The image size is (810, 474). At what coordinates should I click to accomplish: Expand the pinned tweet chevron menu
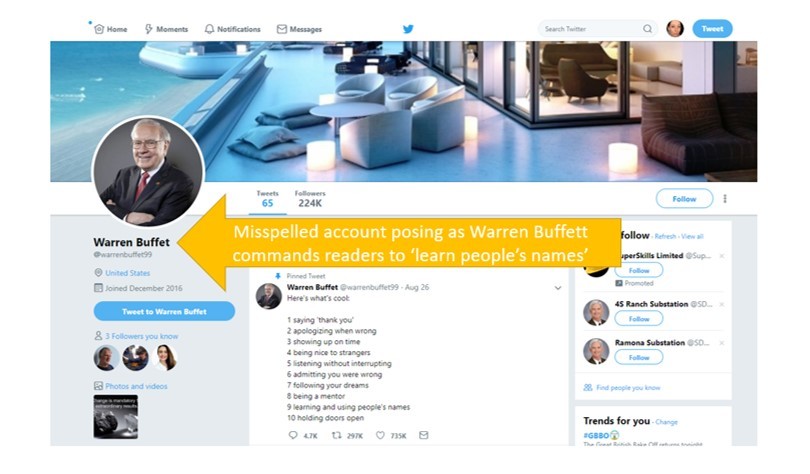pos(558,288)
